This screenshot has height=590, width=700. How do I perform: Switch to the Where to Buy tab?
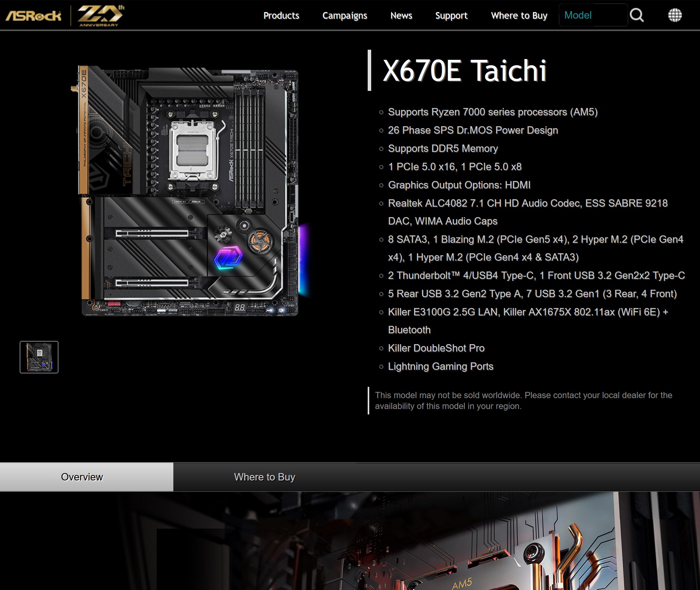(x=265, y=477)
